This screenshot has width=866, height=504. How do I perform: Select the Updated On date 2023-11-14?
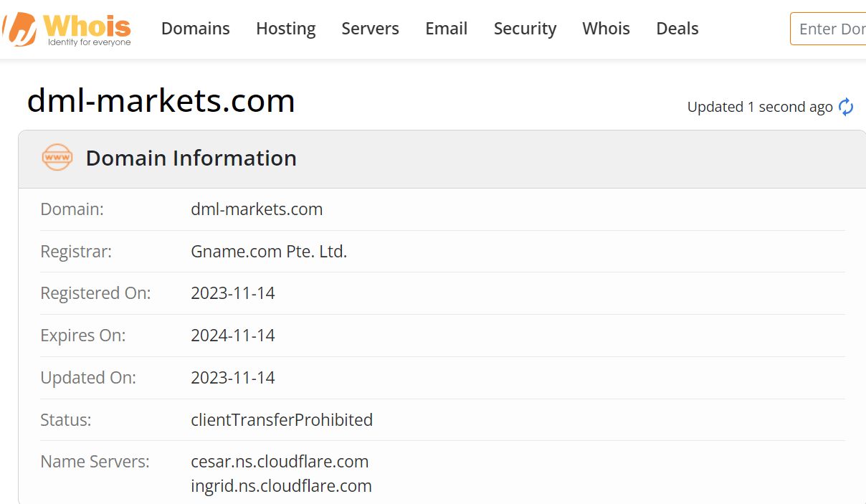[233, 378]
